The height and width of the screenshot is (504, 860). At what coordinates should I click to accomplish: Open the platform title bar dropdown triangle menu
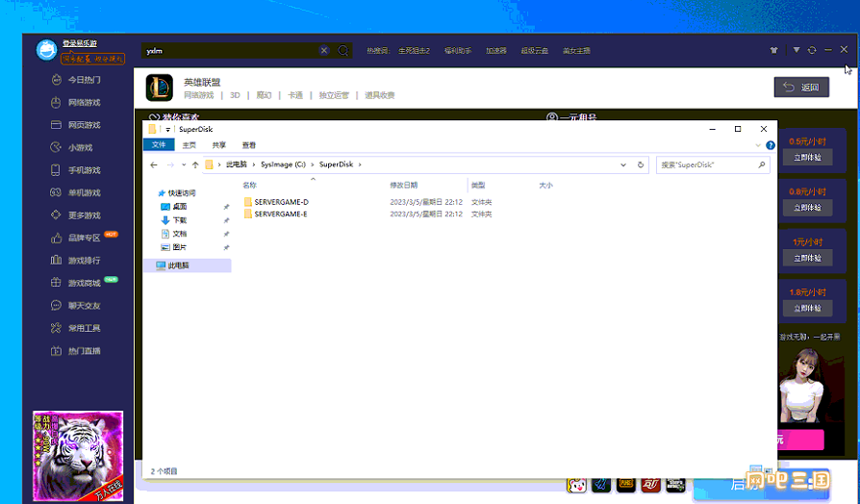tap(797, 50)
